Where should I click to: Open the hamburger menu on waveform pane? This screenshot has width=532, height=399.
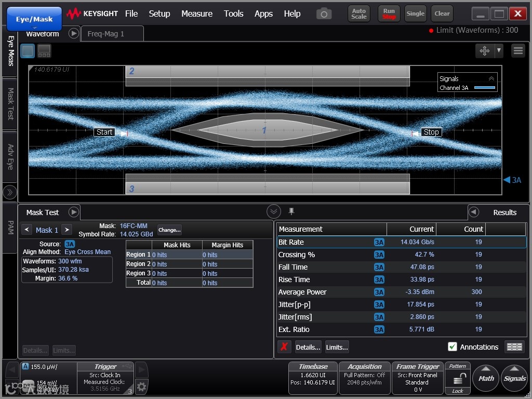[518, 50]
